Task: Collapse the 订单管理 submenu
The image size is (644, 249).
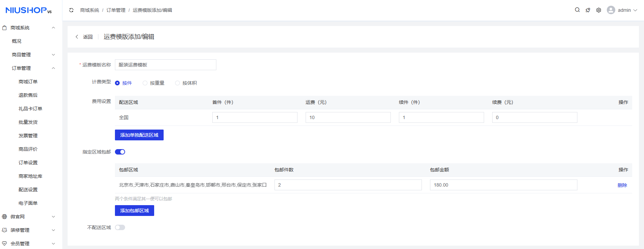Action: pos(53,68)
